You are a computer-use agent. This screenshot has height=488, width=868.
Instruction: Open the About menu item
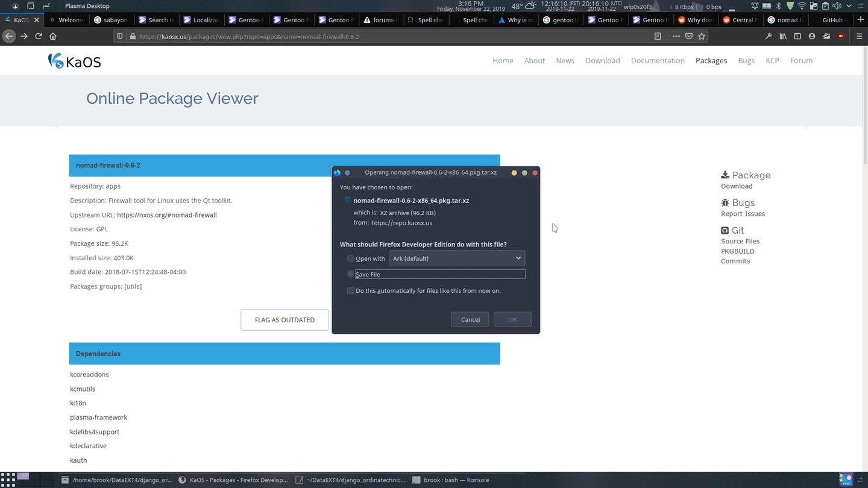click(534, 60)
